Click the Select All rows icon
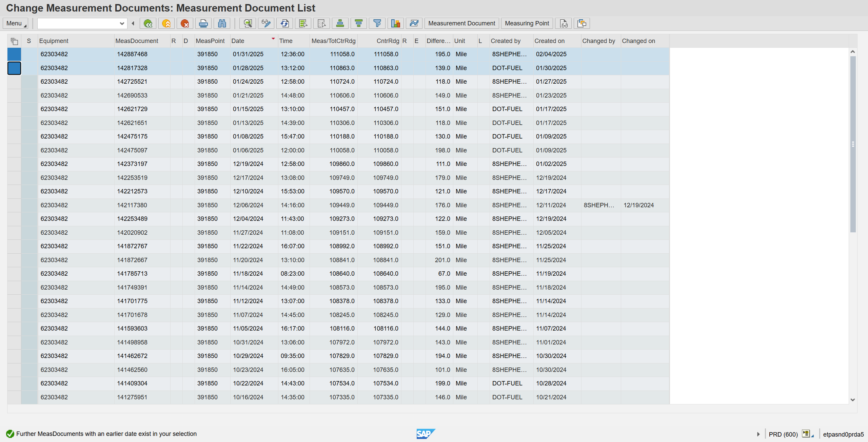868x442 pixels. [303, 23]
